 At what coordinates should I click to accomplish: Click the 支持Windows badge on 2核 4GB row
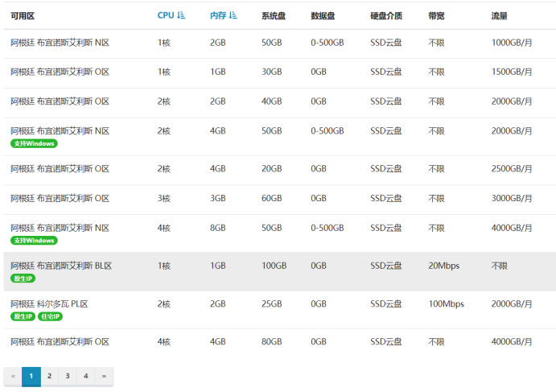34,143
